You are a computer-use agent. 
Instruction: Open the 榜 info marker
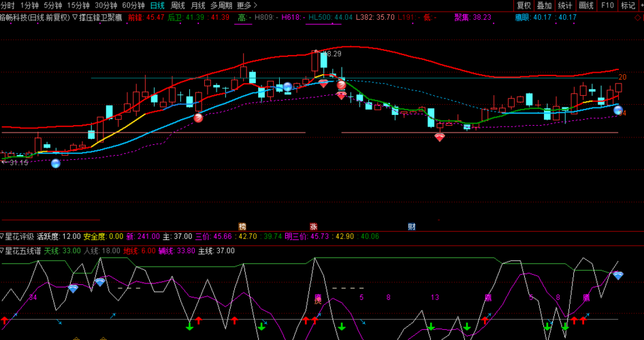click(x=242, y=226)
